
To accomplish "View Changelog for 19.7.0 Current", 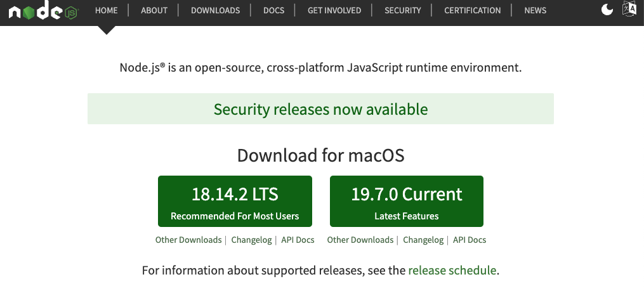I will pos(423,240).
